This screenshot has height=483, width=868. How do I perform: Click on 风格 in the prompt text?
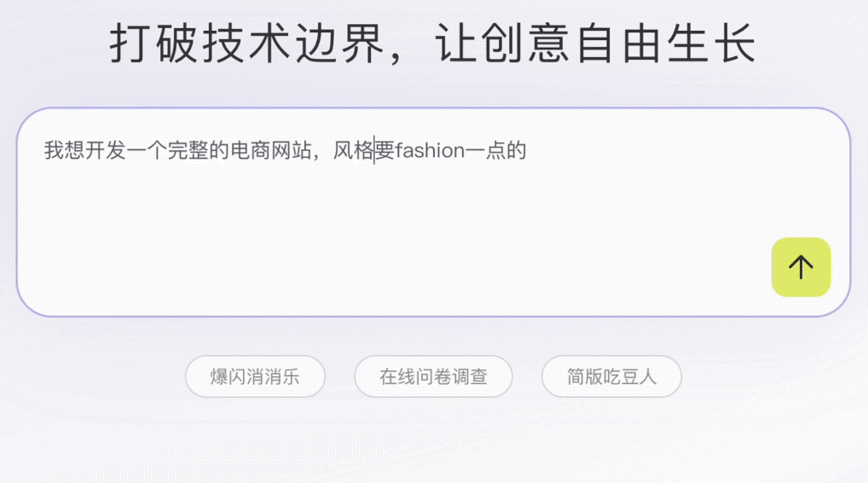pos(353,150)
